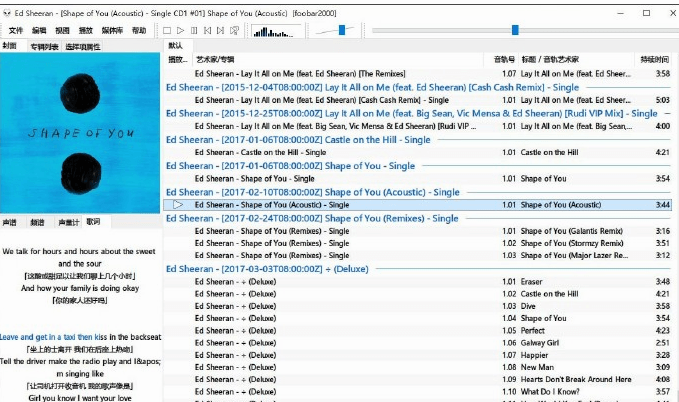Image resolution: width=679 pixels, height=402 pixels.
Task: Click lyric line 'Leave and get in a taxi'
Action: pos(81,337)
